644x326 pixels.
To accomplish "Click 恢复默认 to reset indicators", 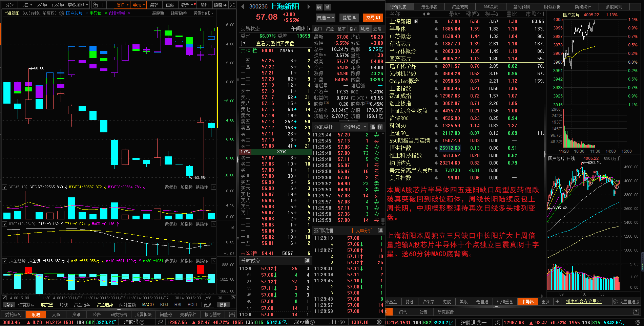I will tap(26, 305).
